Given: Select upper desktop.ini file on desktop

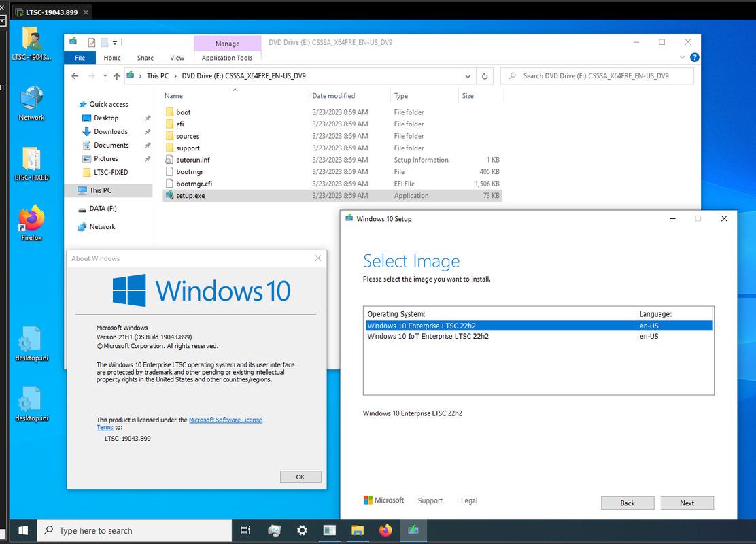Looking at the screenshot, I should [31, 344].
